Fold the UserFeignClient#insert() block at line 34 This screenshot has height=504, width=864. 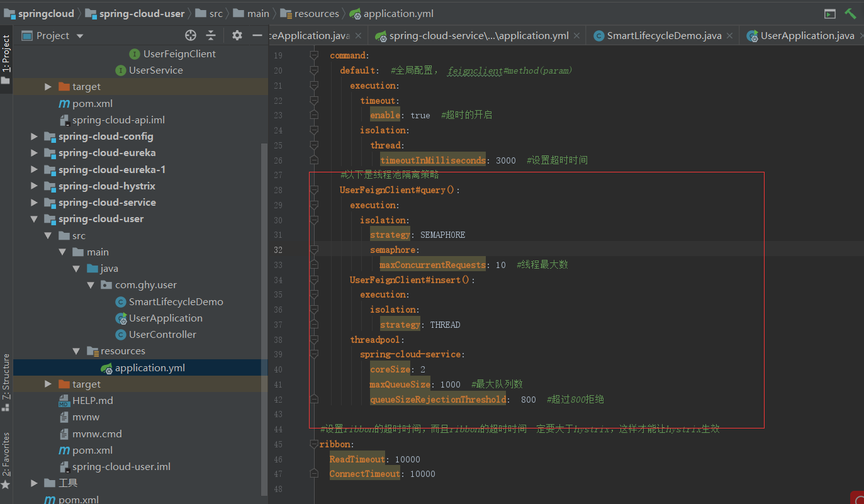(314, 280)
